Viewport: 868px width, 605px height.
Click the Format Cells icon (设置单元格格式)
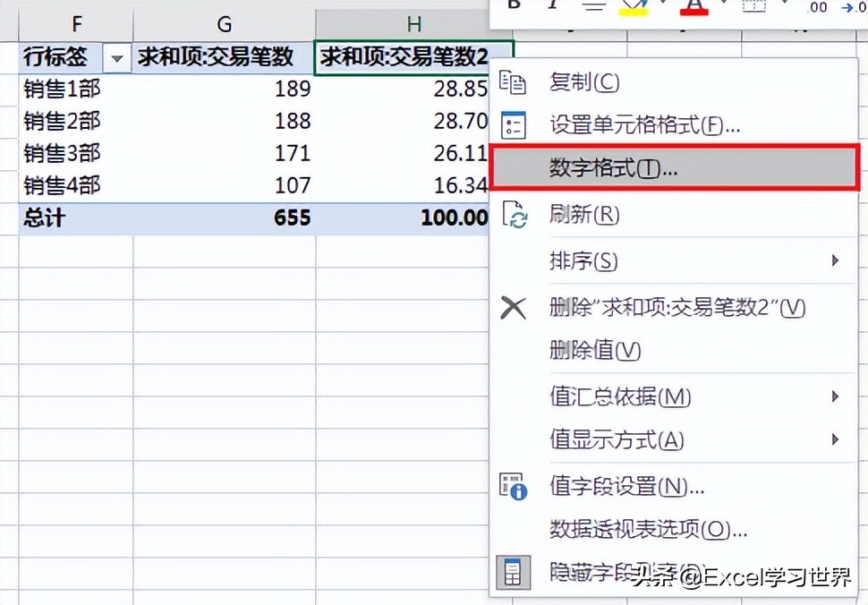pyautogui.click(x=513, y=125)
